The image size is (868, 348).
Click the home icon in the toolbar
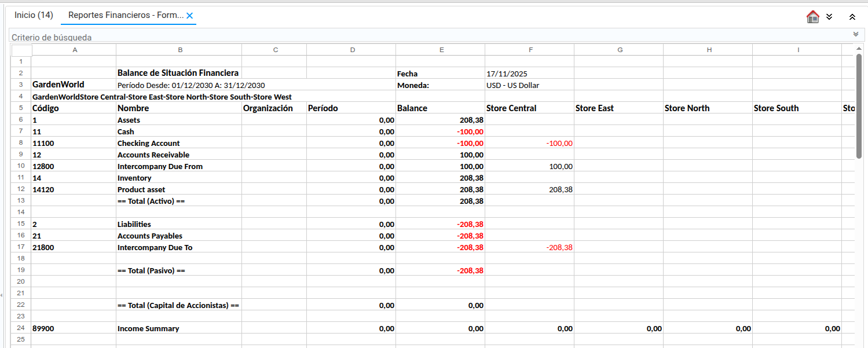(813, 16)
